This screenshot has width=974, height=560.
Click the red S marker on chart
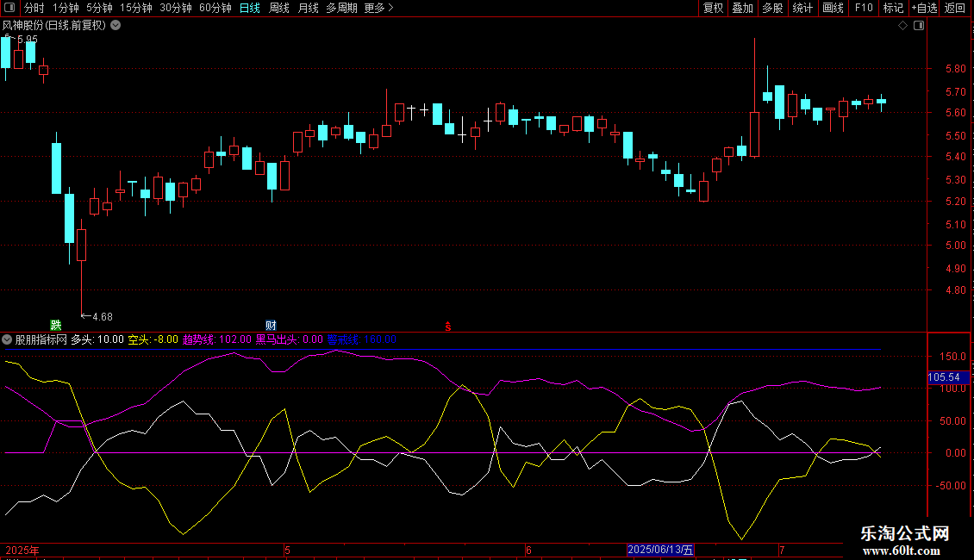click(448, 327)
